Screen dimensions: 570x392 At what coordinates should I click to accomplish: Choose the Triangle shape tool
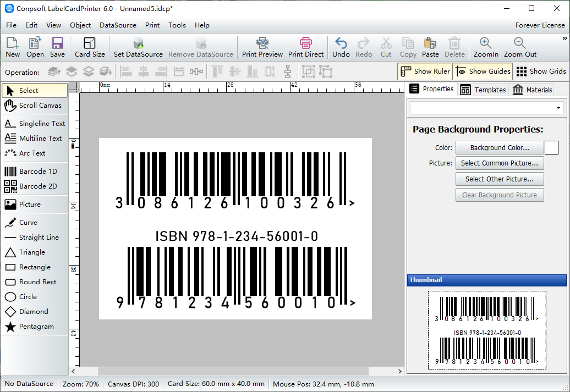tap(35, 252)
